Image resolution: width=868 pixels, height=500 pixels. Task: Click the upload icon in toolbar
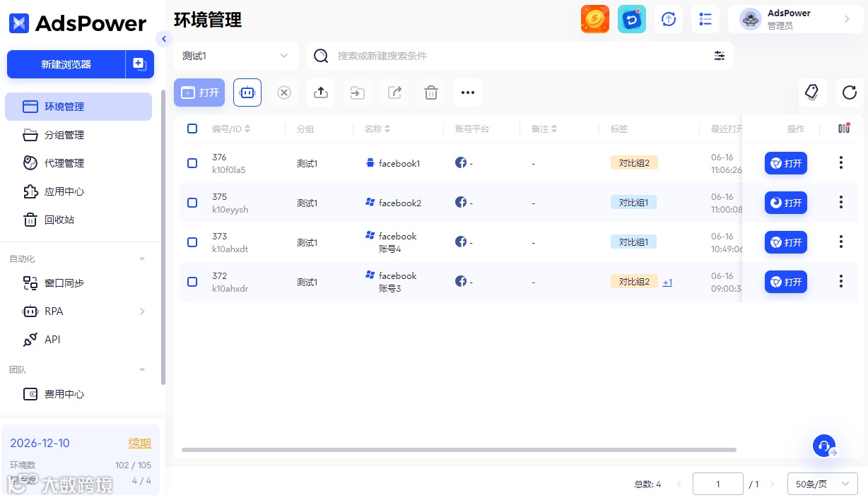point(321,93)
